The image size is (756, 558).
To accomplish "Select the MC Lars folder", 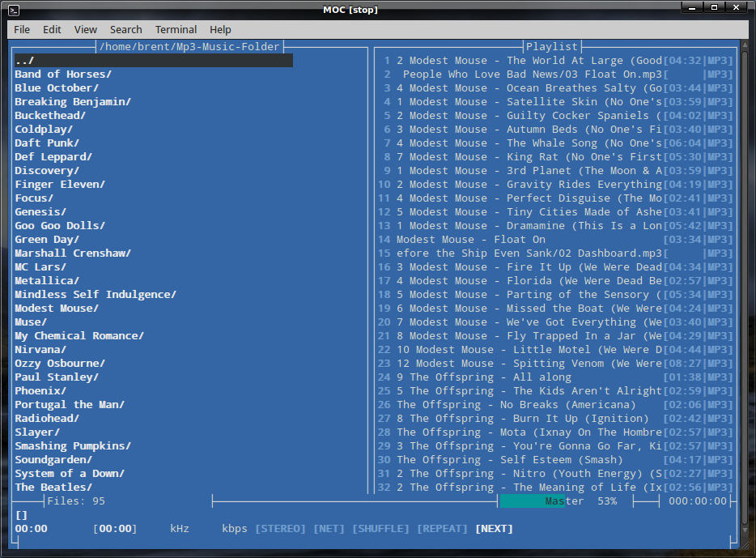I will pos(40,267).
